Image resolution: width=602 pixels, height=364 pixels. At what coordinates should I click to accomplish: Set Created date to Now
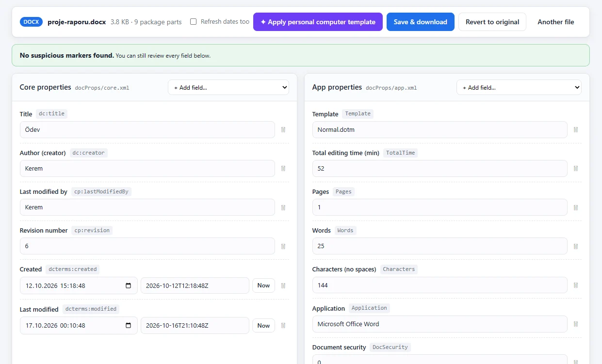tap(264, 285)
